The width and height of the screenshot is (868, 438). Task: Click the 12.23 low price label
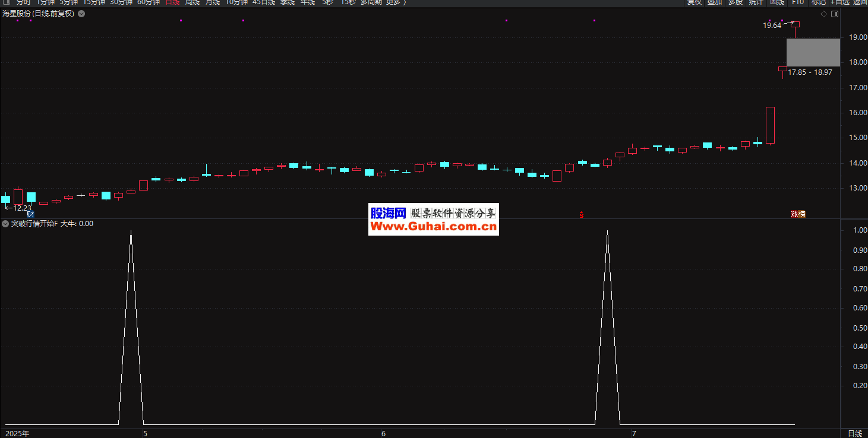[x=22, y=208]
